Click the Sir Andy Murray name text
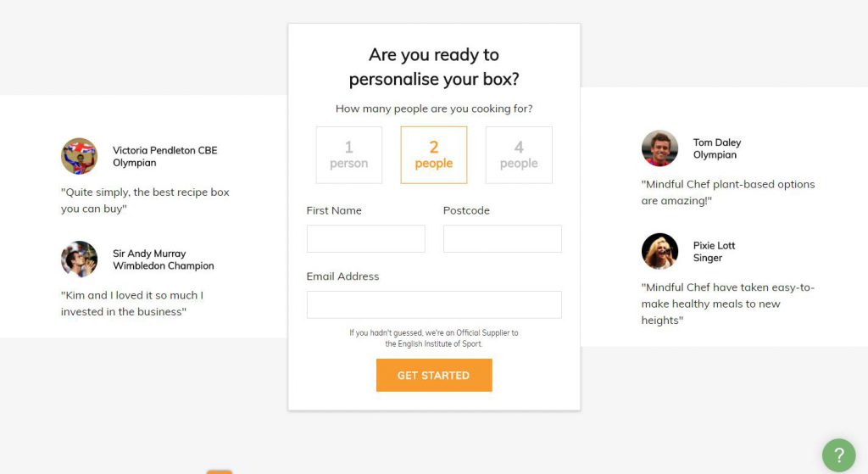868x474 pixels. [x=149, y=253]
